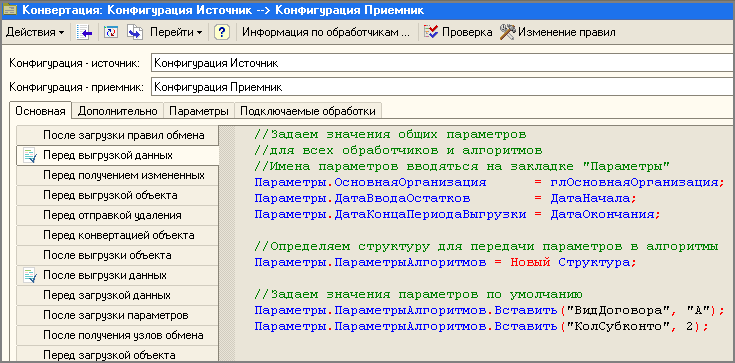
Task: Click the window icon in title bar
Action: (x=10, y=10)
